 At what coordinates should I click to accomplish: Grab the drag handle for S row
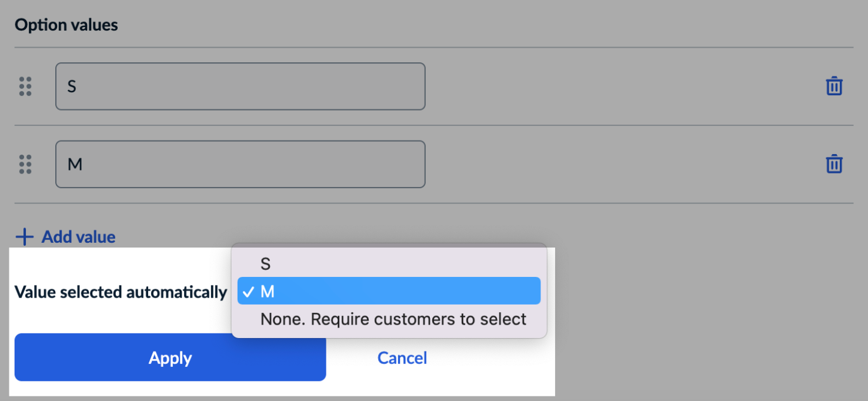[x=25, y=86]
